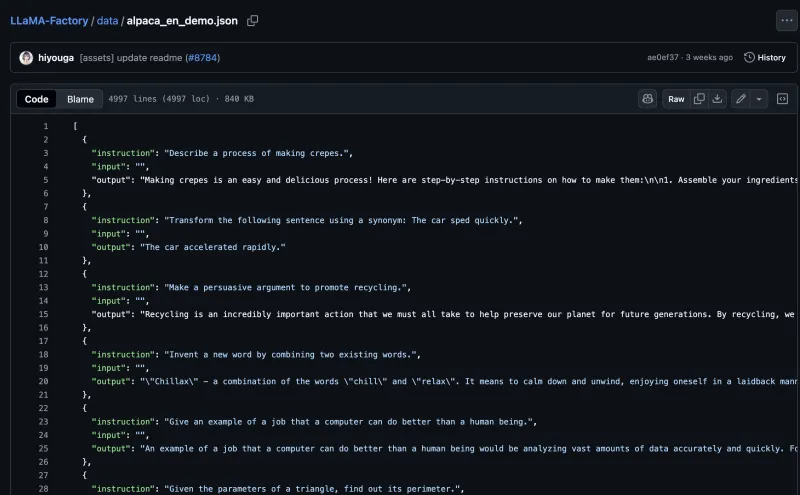Switch to the Code view tab
Image resolution: width=800 pixels, height=495 pixels.
pyautogui.click(x=37, y=99)
